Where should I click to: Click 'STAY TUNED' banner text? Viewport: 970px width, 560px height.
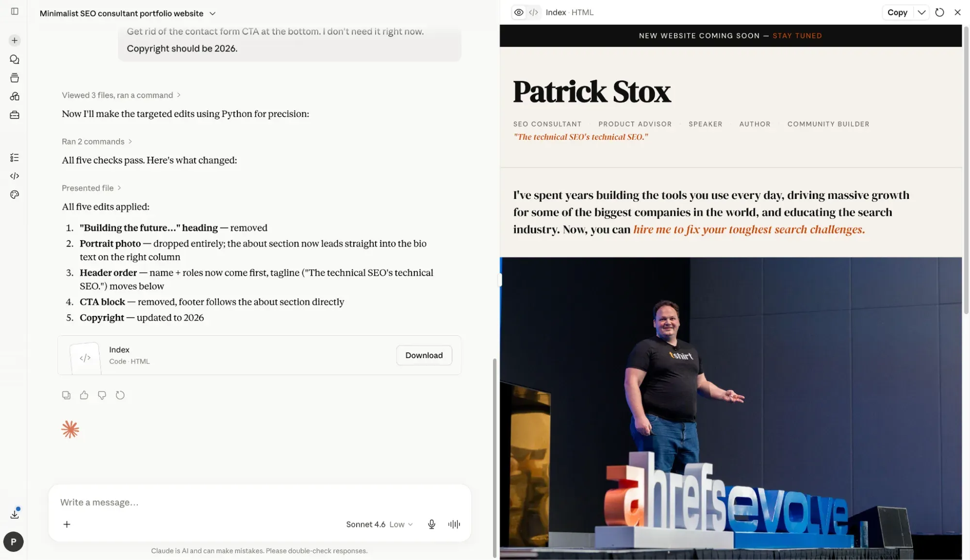click(797, 35)
